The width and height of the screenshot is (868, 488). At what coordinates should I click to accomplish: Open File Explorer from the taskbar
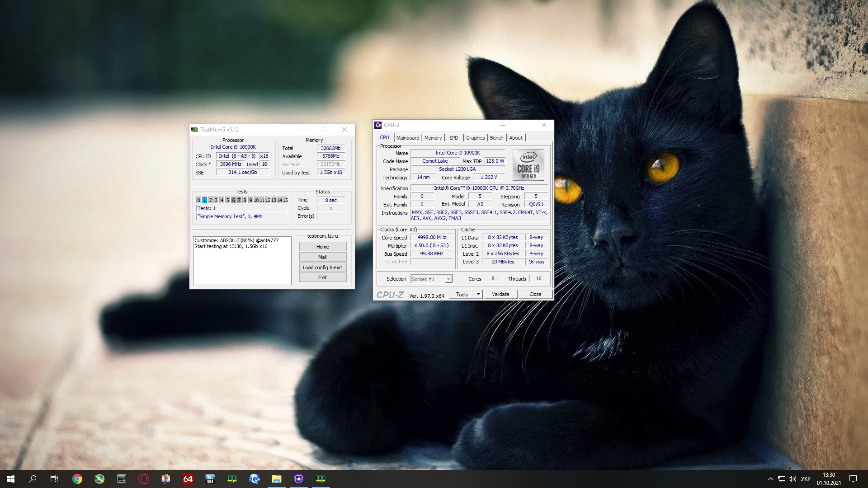click(x=277, y=479)
